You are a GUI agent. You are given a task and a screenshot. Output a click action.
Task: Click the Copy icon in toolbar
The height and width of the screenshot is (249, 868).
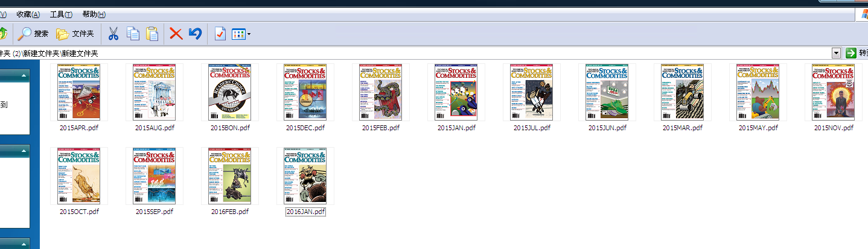point(132,34)
